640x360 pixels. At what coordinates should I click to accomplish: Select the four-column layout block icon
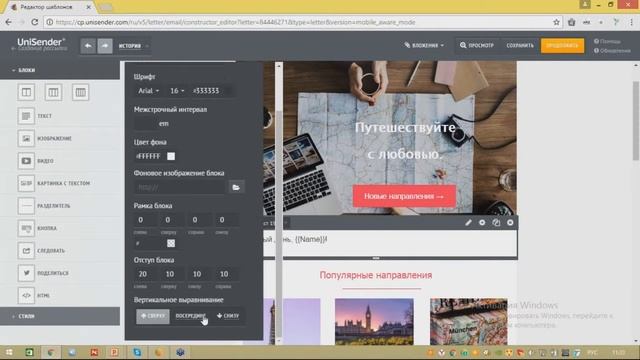click(80, 92)
